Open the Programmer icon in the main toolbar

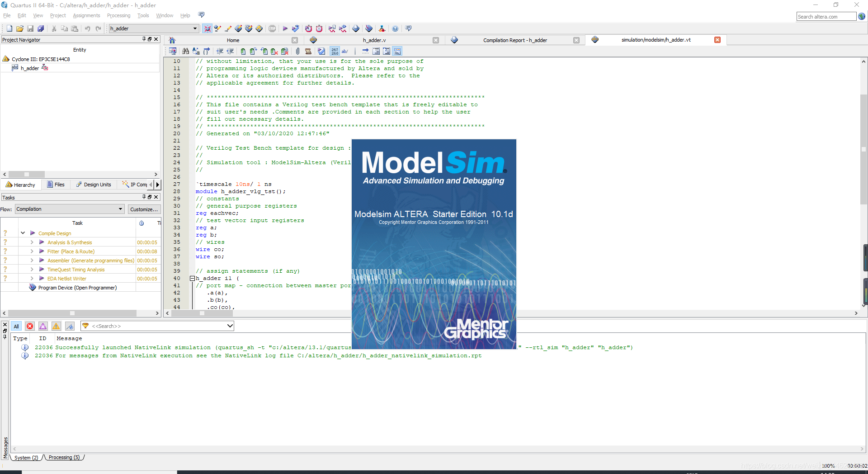(x=369, y=28)
